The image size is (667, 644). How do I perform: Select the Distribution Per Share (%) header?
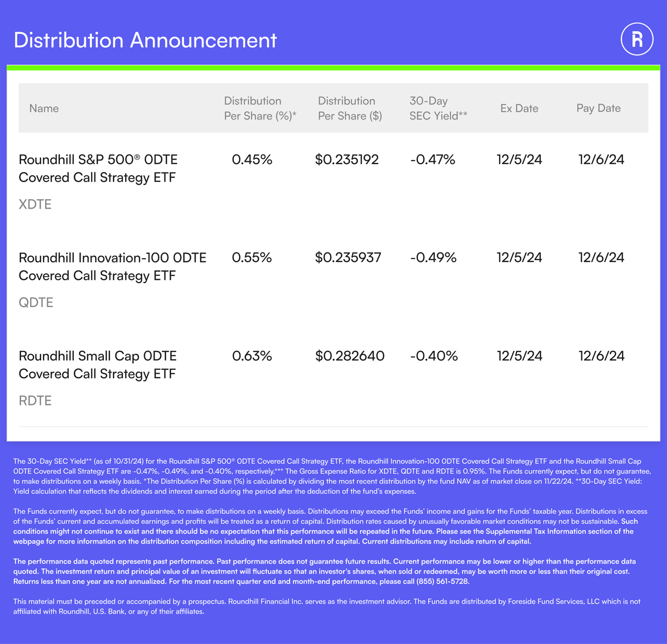pyautogui.click(x=260, y=108)
